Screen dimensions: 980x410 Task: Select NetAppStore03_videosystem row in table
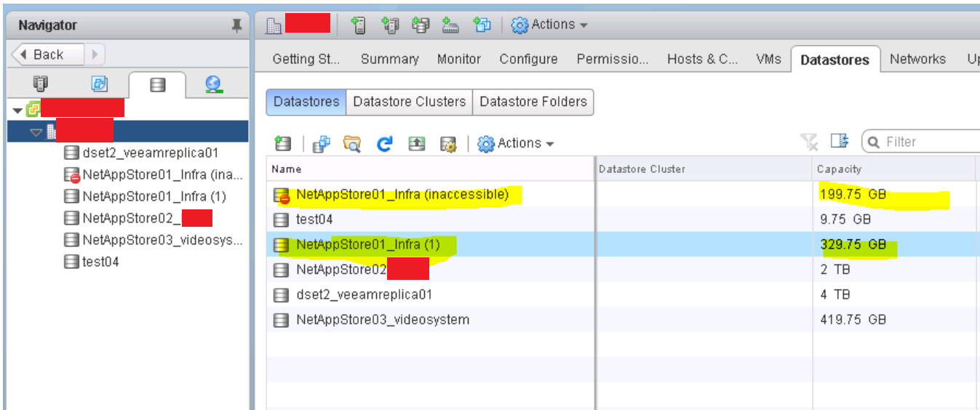[623, 320]
